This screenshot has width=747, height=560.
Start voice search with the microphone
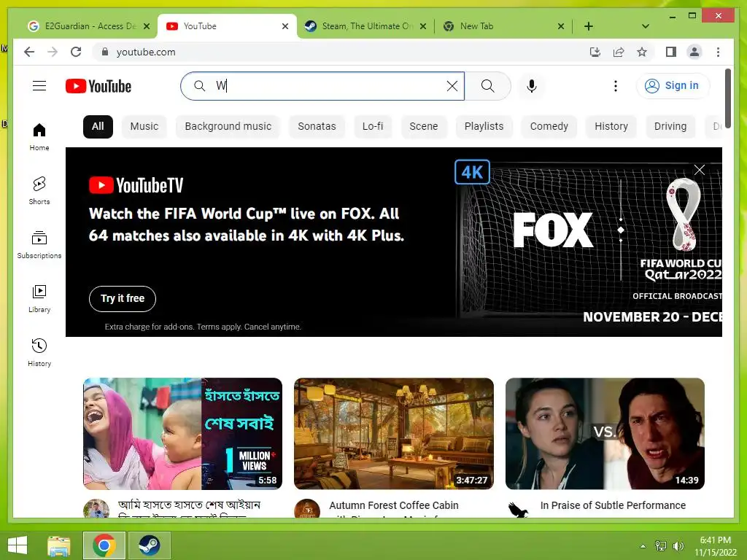pos(532,86)
